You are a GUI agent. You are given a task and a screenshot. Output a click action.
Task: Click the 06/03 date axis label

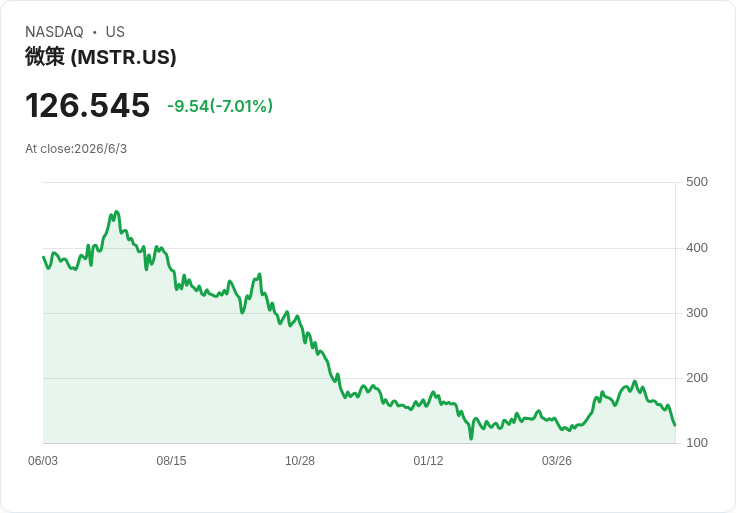pyautogui.click(x=43, y=461)
